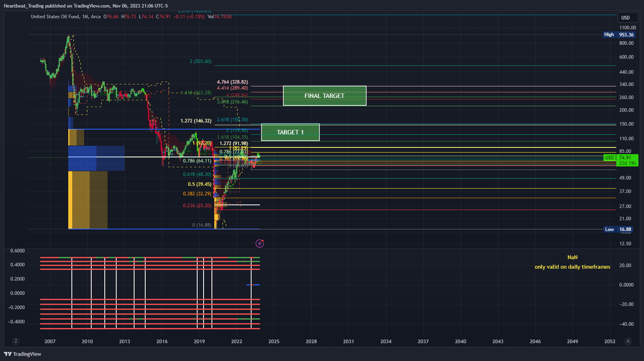Click the 150.00 price axis label

click(x=627, y=124)
